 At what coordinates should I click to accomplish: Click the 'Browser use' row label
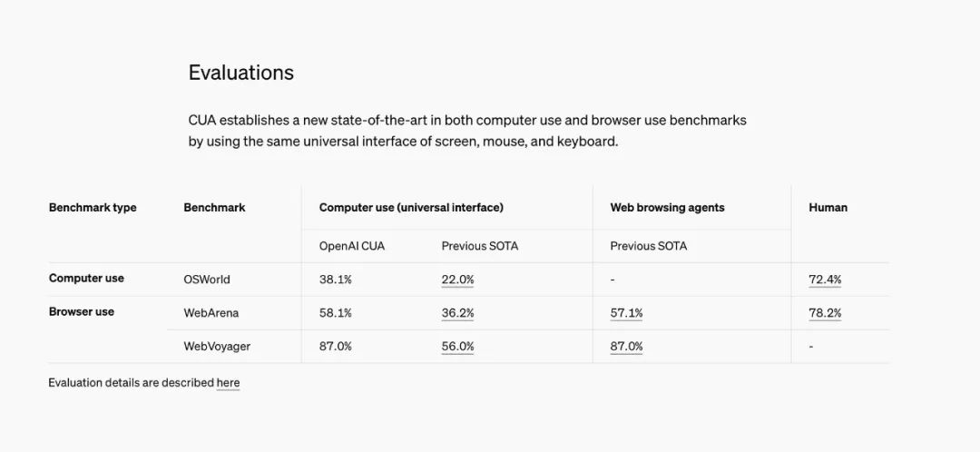(82, 311)
